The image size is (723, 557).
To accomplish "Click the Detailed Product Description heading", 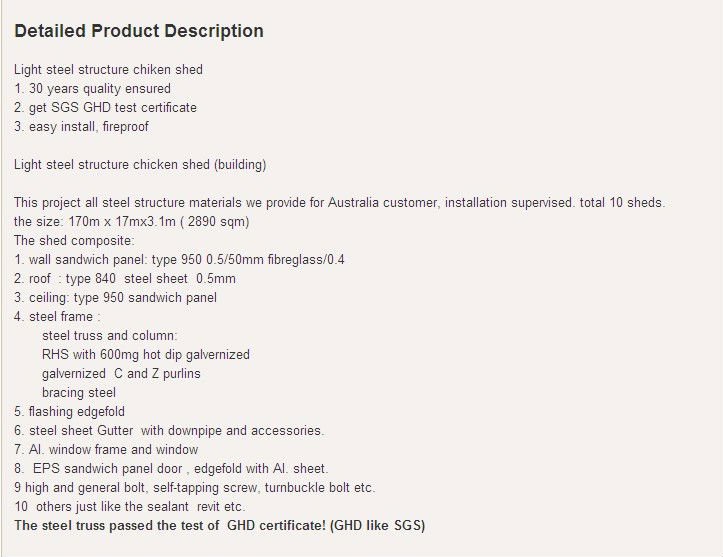I will (x=139, y=31).
